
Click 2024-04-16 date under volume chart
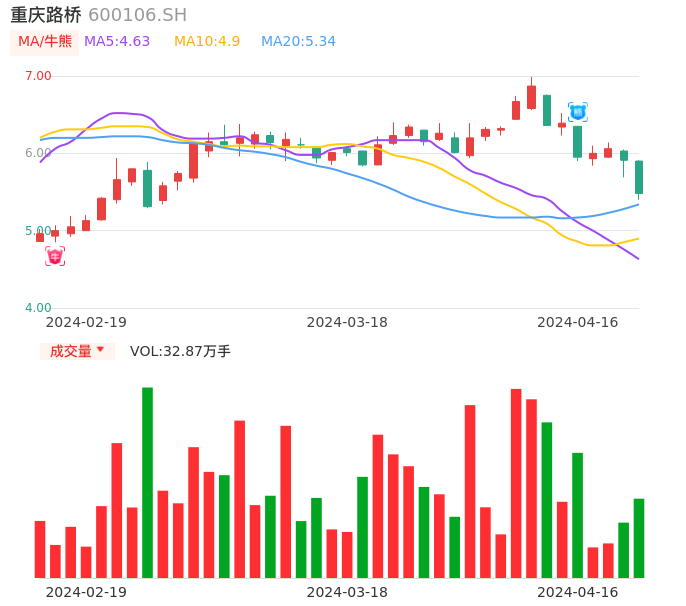[x=578, y=592]
